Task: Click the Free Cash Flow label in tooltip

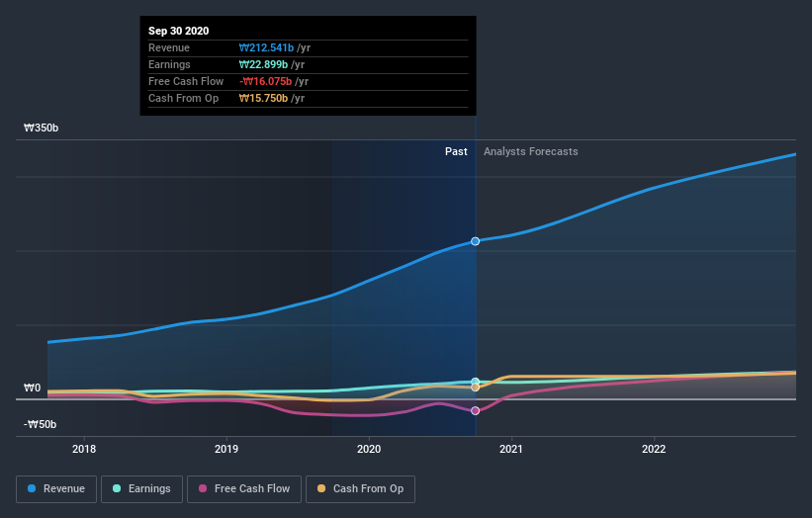Action: (x=186, y=81)
